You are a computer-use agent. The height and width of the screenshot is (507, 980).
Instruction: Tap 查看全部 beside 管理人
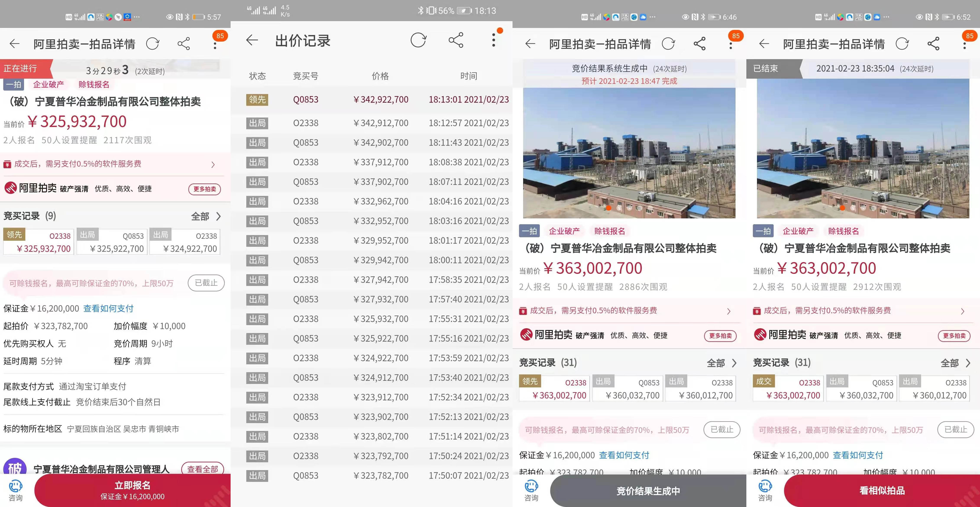click(x=202, y=469)
